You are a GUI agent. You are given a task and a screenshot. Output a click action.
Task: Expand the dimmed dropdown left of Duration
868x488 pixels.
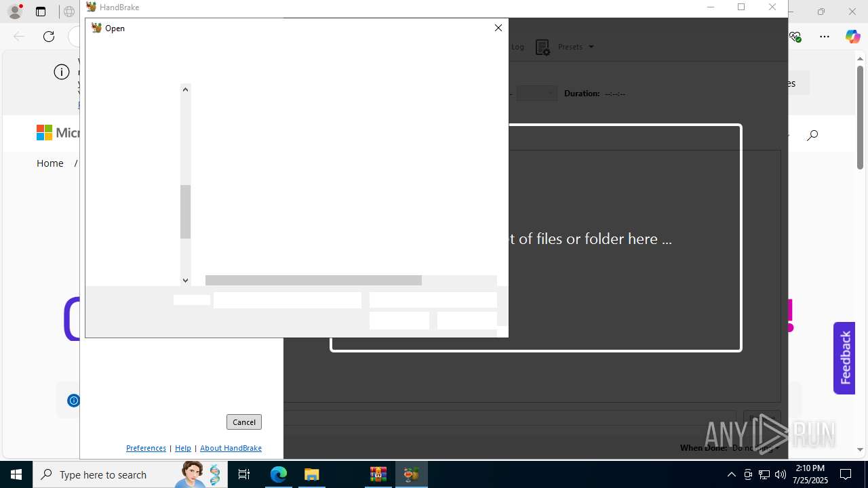click(536, 94)
